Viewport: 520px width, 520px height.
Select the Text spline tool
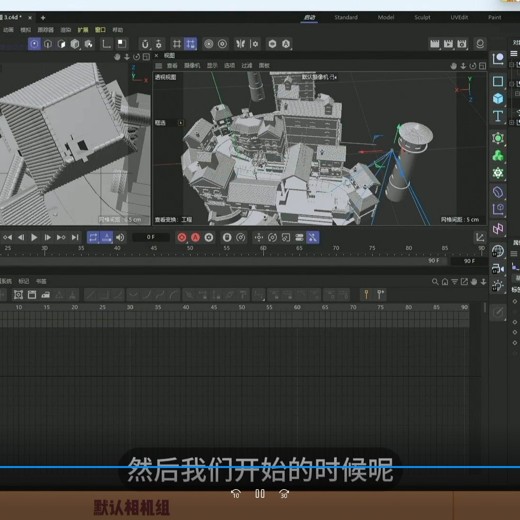(498, 116)
